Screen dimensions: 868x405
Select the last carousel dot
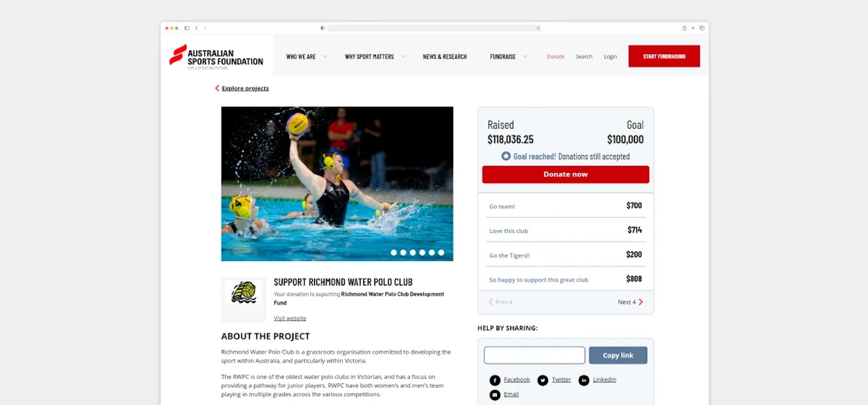(441, 253)
